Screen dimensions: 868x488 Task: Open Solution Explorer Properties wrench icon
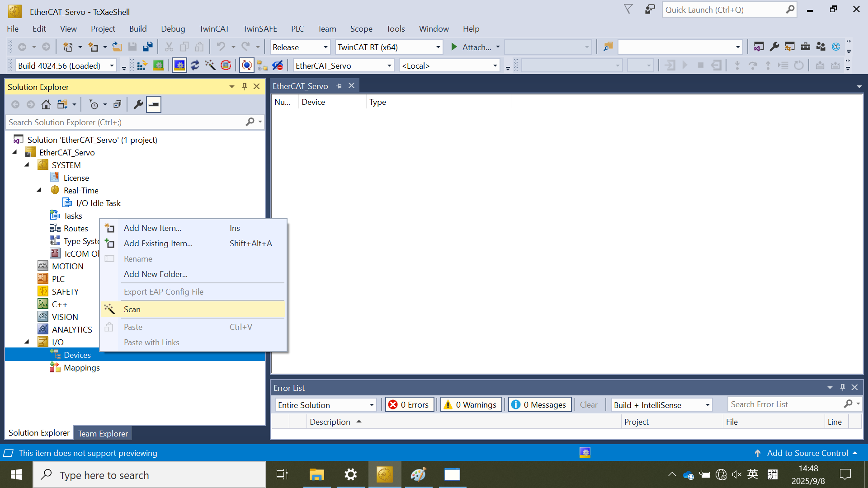138,105
